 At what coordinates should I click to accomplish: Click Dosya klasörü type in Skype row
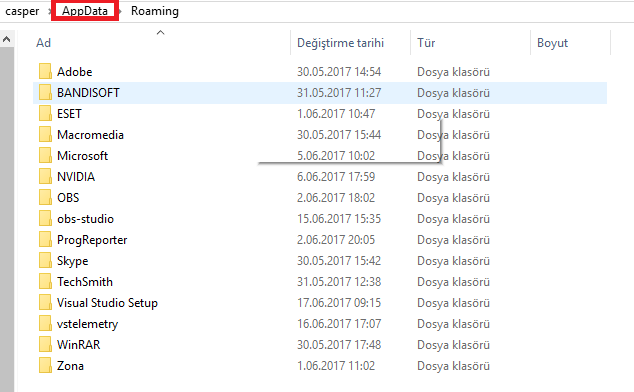(453, 261)
